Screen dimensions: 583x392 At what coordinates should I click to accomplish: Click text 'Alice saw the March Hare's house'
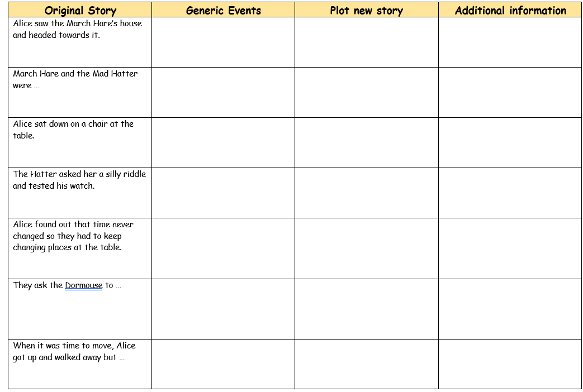click(77, 23)
